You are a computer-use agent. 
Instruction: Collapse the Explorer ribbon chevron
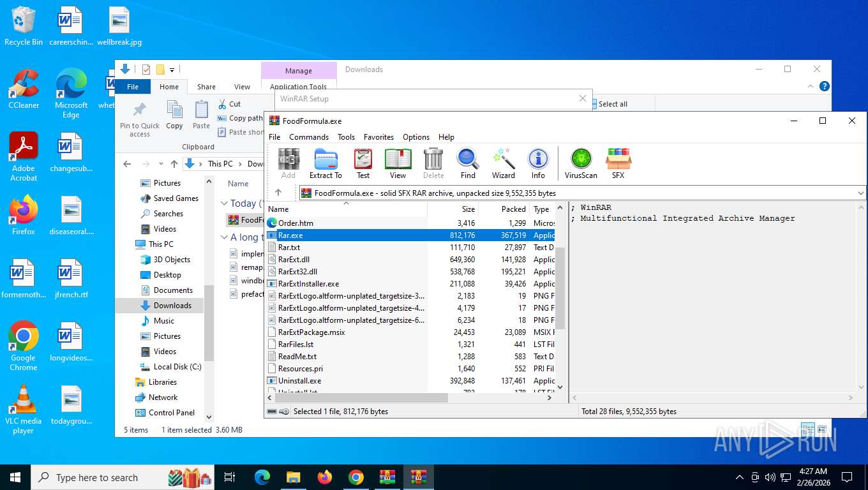click(x=811, y=87)
